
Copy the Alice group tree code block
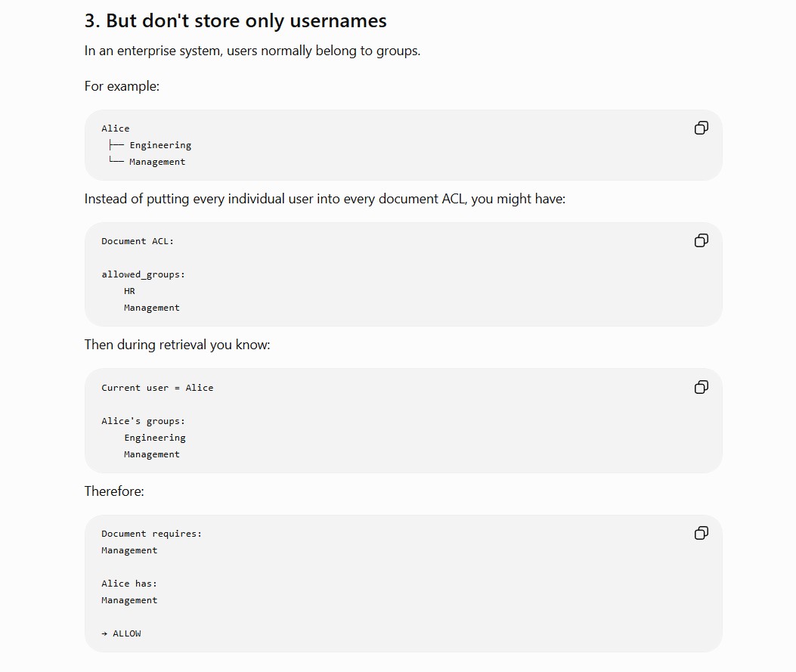click(701, 128)
